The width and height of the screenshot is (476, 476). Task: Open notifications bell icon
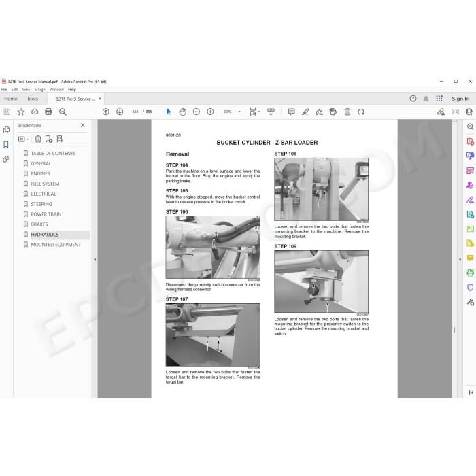point(426,99)
